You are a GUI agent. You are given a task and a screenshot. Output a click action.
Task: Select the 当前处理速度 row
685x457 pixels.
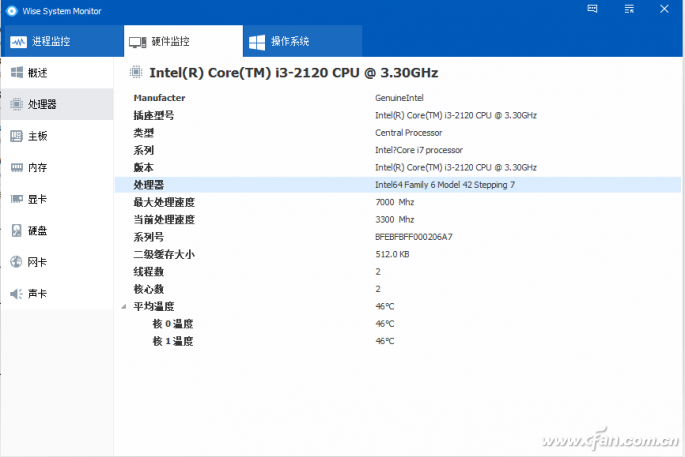(398, 219)
